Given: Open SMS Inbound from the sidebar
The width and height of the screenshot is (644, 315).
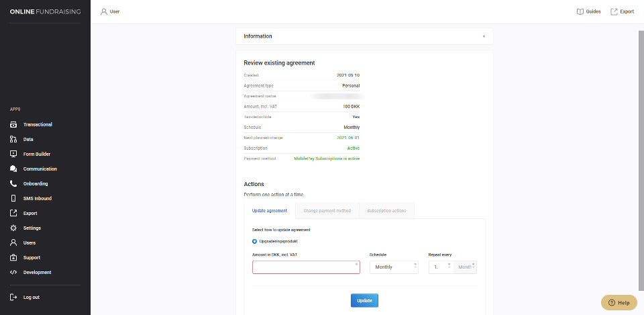Looking at the screenshot, I should (38, 199).
